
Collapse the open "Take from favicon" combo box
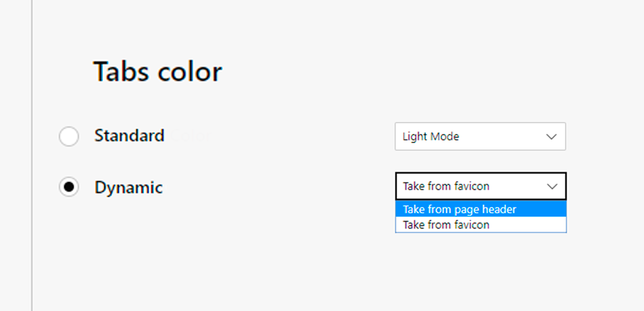pos(481,186)
